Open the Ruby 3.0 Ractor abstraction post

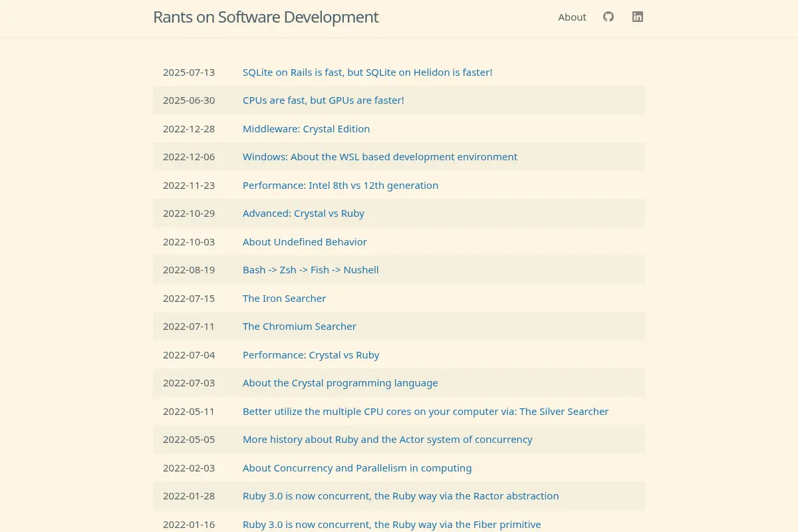tap(400, 496)
